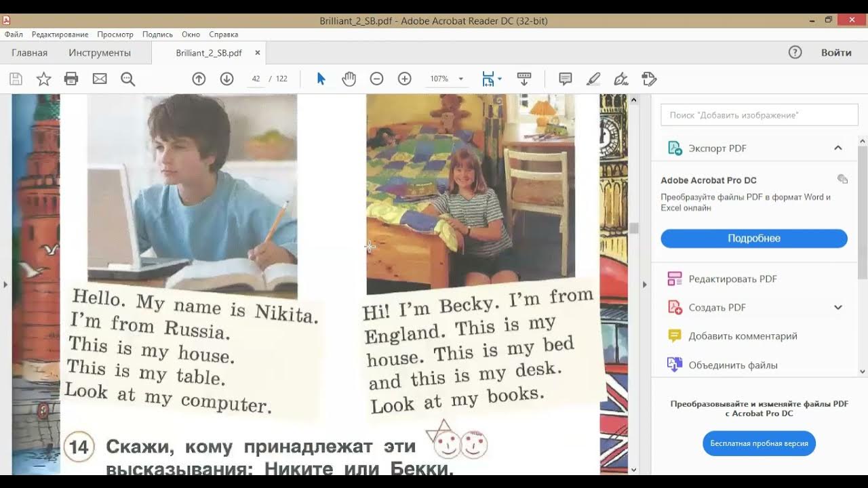Click the Create PDF tool icon
The height and width of the screenshot is (488, 868).
pos(675,307)
